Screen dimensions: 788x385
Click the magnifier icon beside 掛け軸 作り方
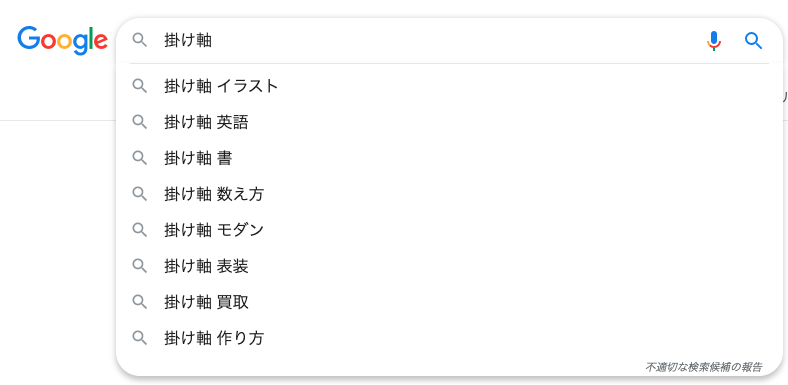point(140,337)
